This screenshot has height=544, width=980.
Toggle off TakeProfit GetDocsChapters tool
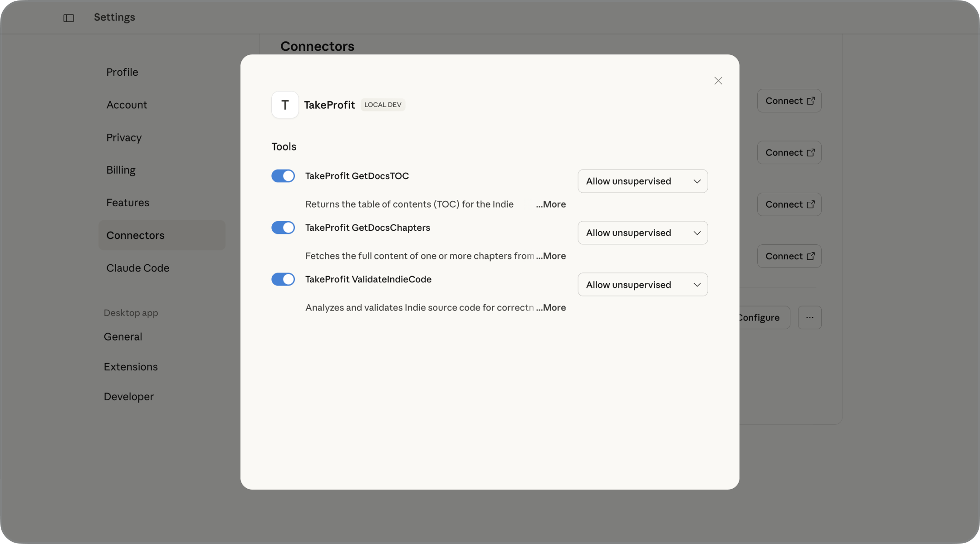click(283, 228)
